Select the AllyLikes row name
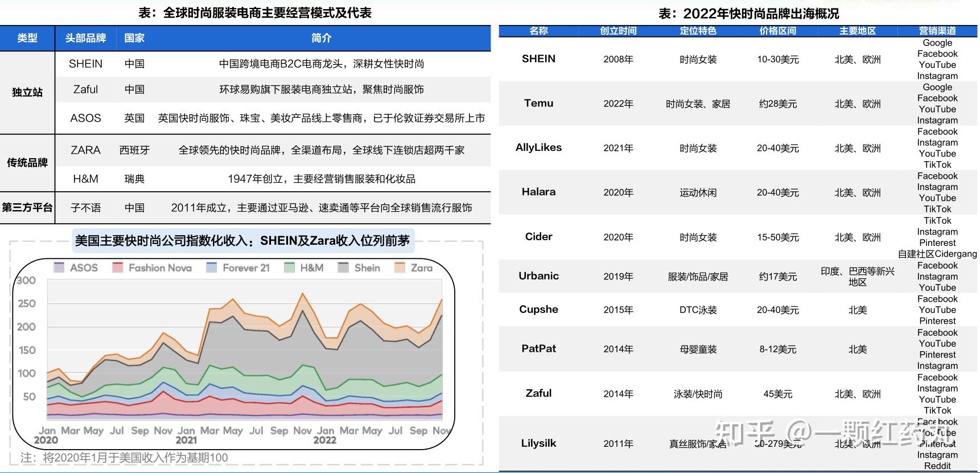 pyautogui.click(x=538, y=147)
